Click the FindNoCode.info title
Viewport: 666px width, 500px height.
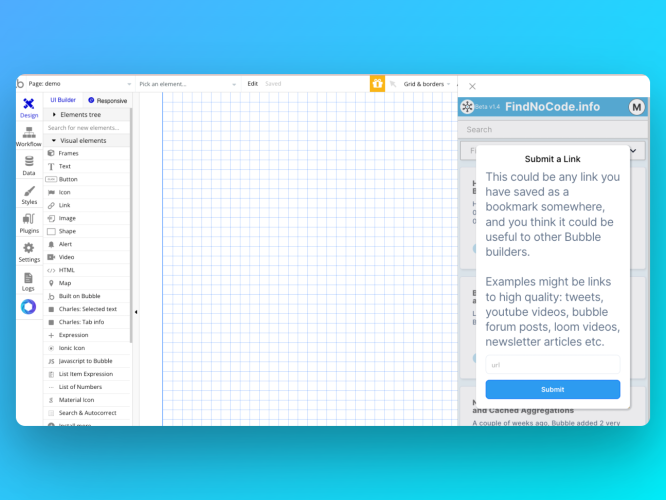552,107
